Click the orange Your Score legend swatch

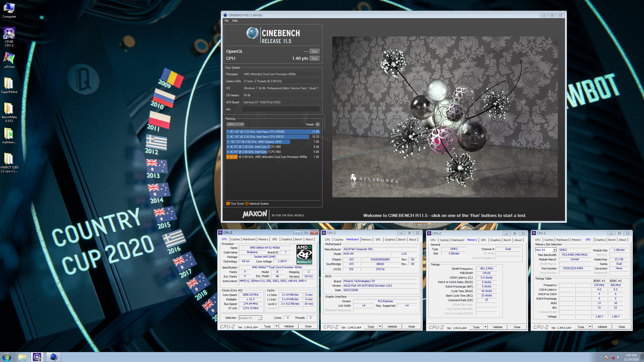click(x=228, y=204)
